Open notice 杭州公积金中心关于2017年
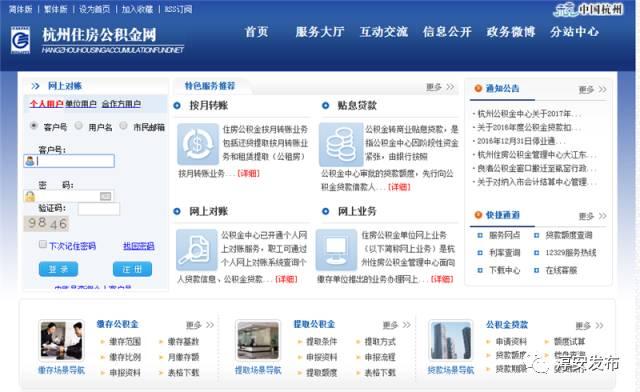 (529, 114)
